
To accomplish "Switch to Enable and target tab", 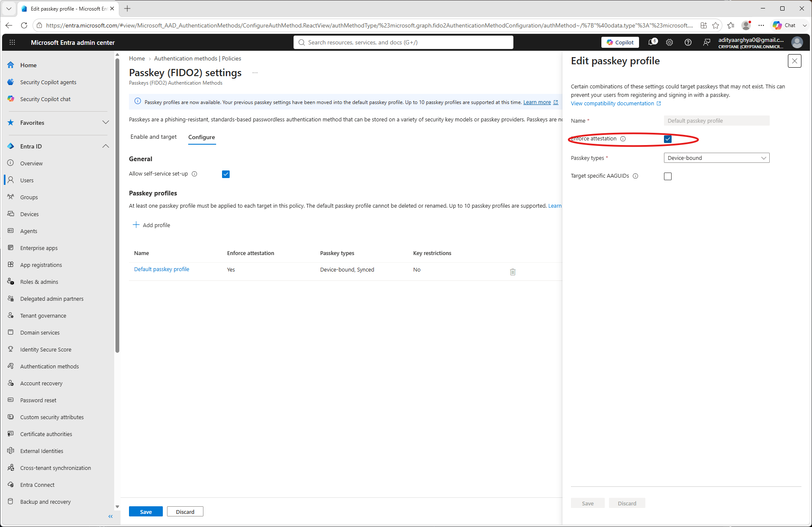I will [x=154, y=137].
